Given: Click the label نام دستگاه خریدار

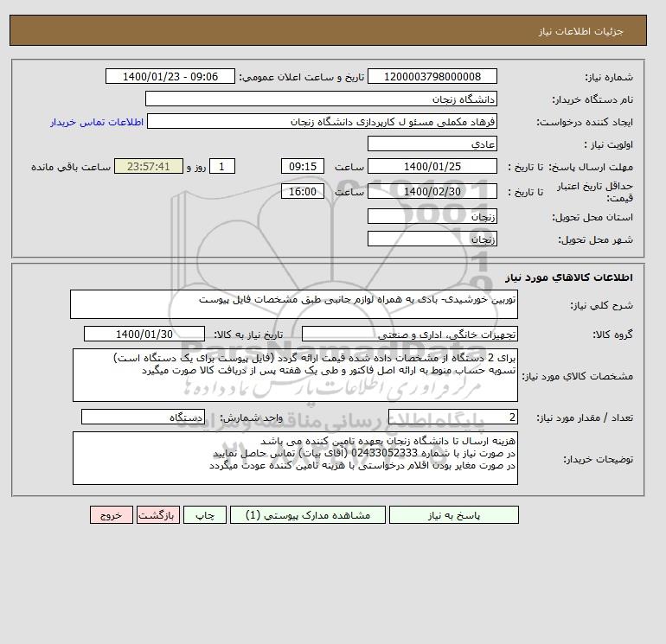Looking at the screenshot, I should 592,99.
